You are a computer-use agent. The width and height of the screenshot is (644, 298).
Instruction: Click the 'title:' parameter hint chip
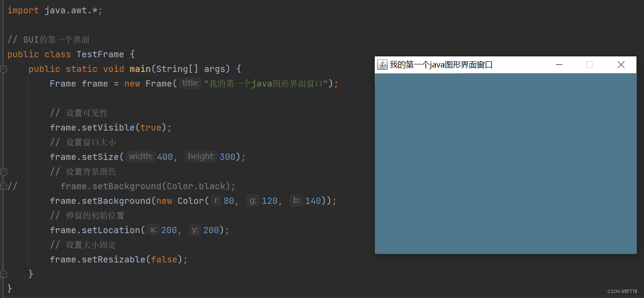tap(190, 83)
